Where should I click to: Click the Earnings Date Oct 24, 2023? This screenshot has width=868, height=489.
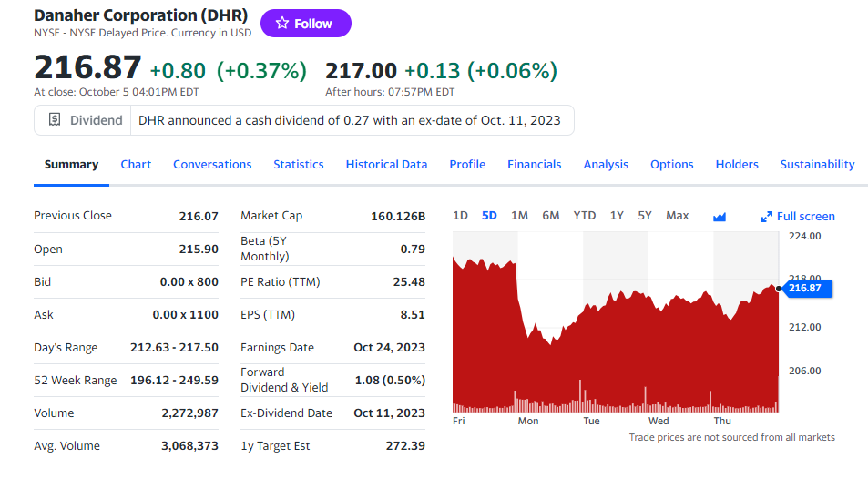point(389,347)
